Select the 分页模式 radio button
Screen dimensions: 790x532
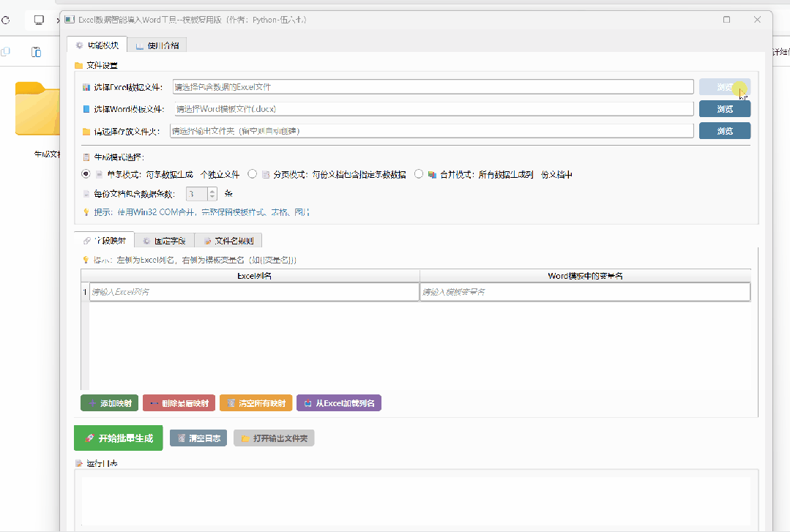tap(252, 174)
